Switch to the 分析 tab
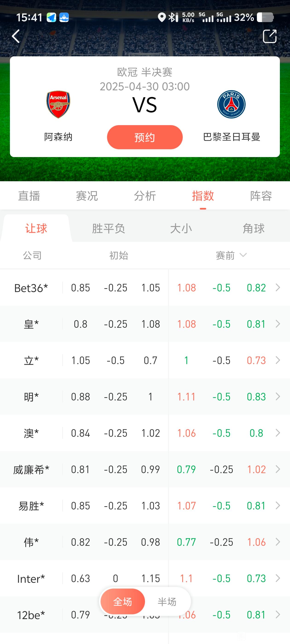The image size is (290, 644). coord(145,196)
